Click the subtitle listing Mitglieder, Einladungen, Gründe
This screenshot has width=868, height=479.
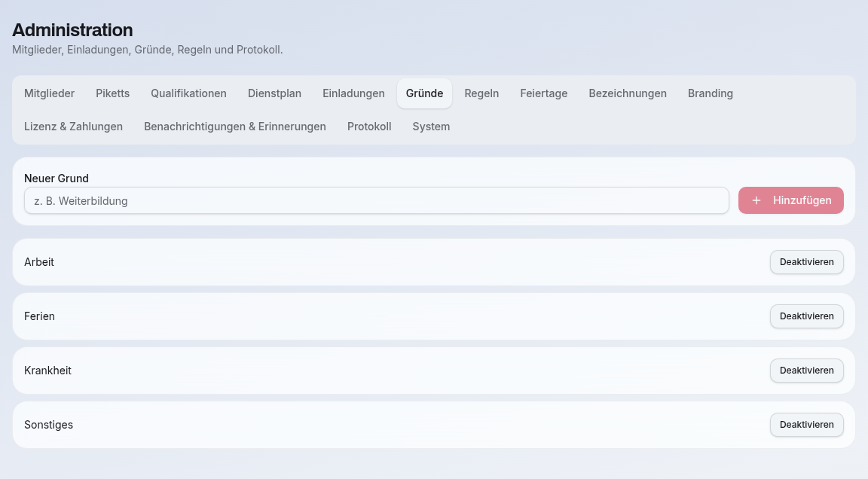pos(147,50)
